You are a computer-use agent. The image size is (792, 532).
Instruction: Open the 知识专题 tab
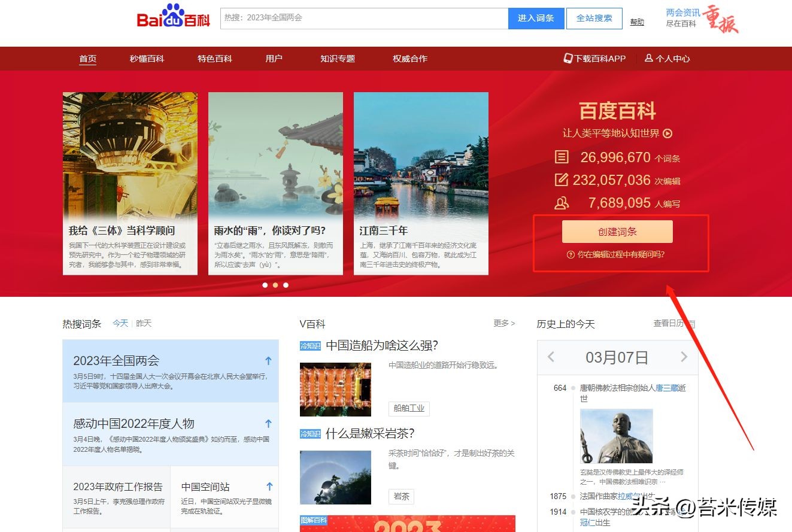337,58
